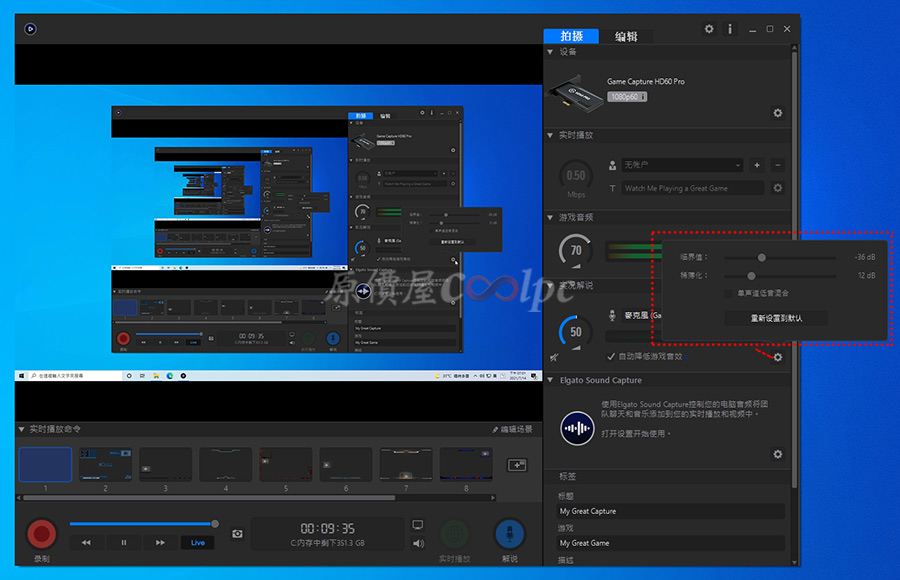Select scene thumbnail 3
The height and width of the screenshot is (580, 900).
click(x=165, y=464)
